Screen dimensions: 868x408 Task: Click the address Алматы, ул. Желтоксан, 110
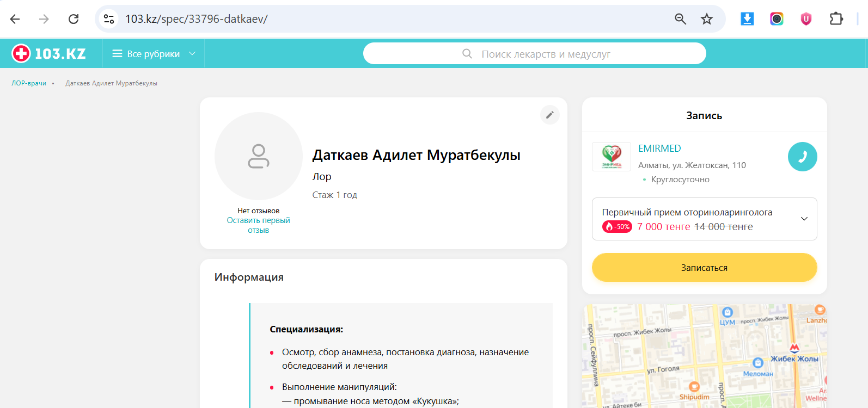pos(692,165)
